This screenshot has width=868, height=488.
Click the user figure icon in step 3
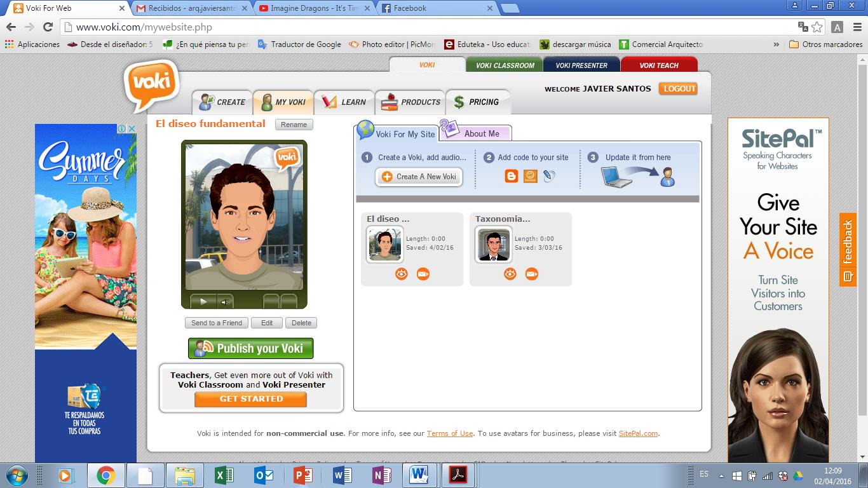point(667,177)
